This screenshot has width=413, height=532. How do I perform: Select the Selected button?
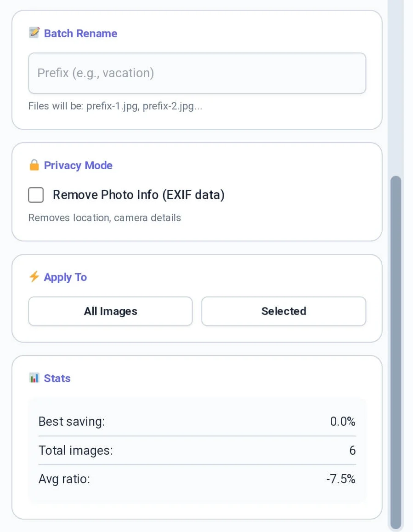click(283, 311)
